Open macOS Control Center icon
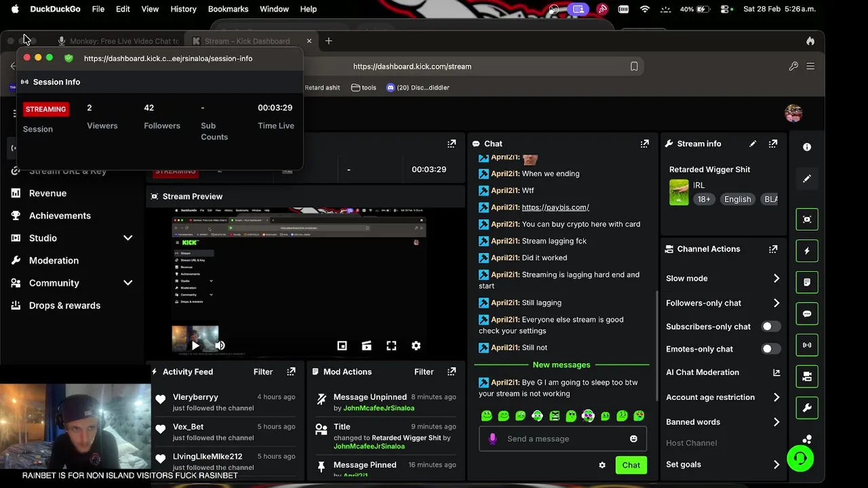Image resolution: width=868 pixels, height=488 pixels. (x=726, y=9)
